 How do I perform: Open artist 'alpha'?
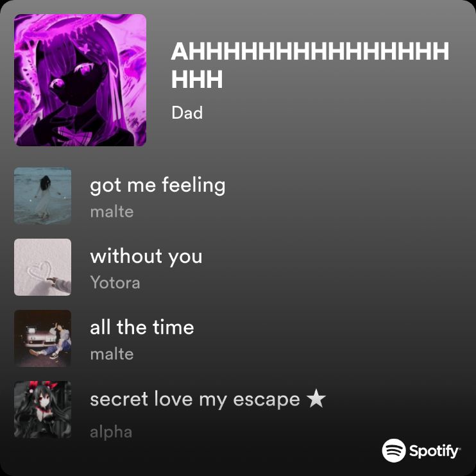(111, 432)
